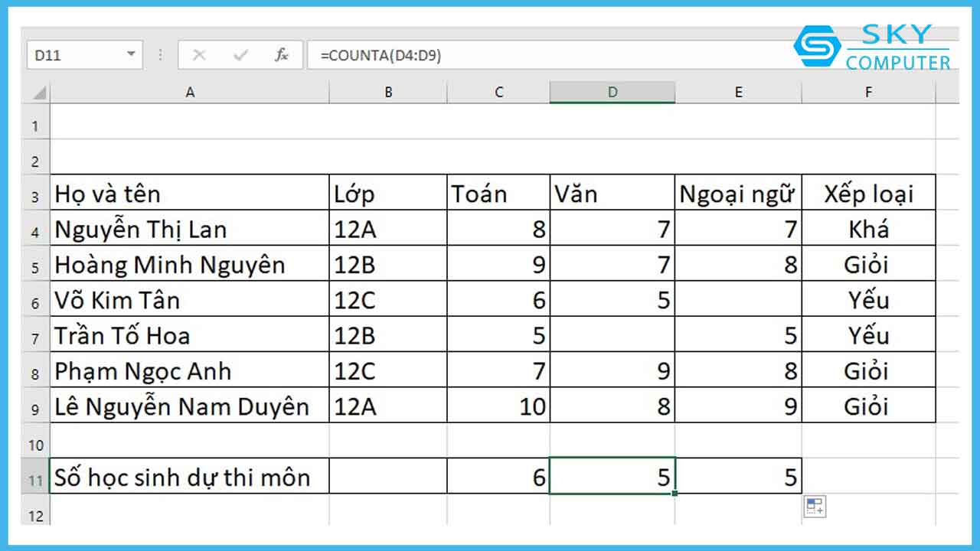Click Toán count cell showing 6 in row 11

click(x=498, y=476)
